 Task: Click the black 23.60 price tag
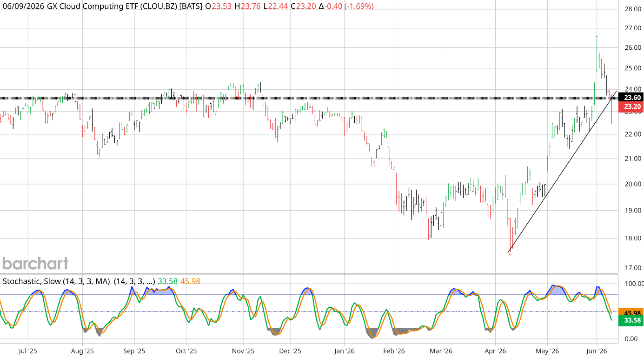[x=632, y=98]
